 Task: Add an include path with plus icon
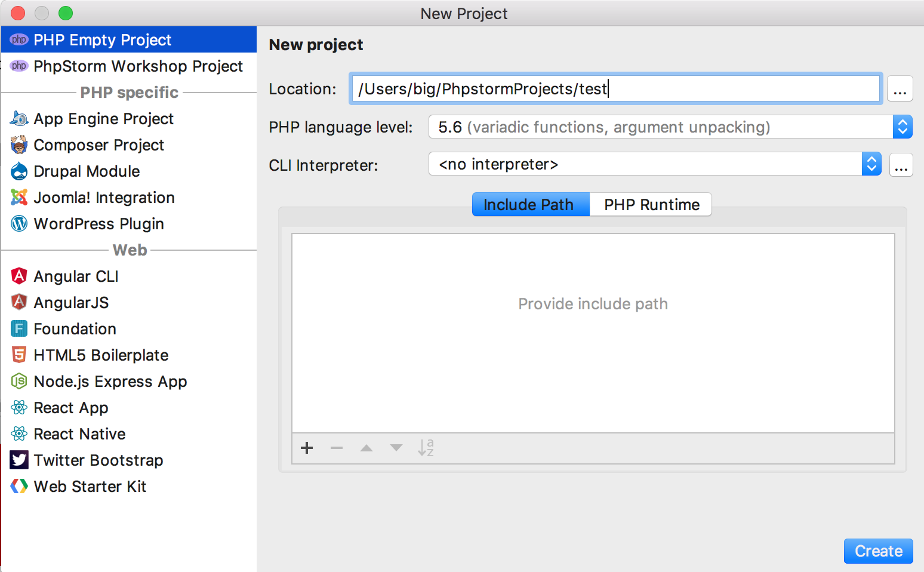click(x=307, y=448)
